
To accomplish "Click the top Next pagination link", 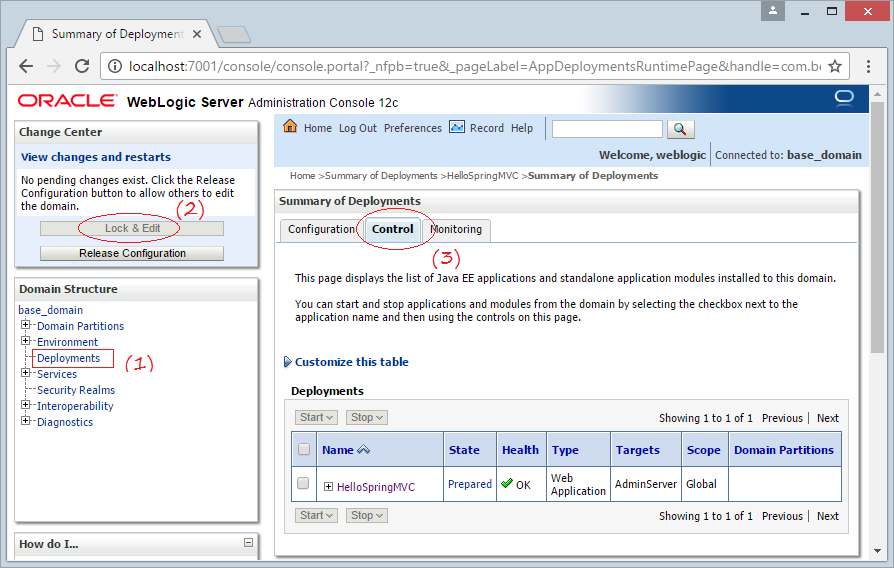I will click(827, 418).
